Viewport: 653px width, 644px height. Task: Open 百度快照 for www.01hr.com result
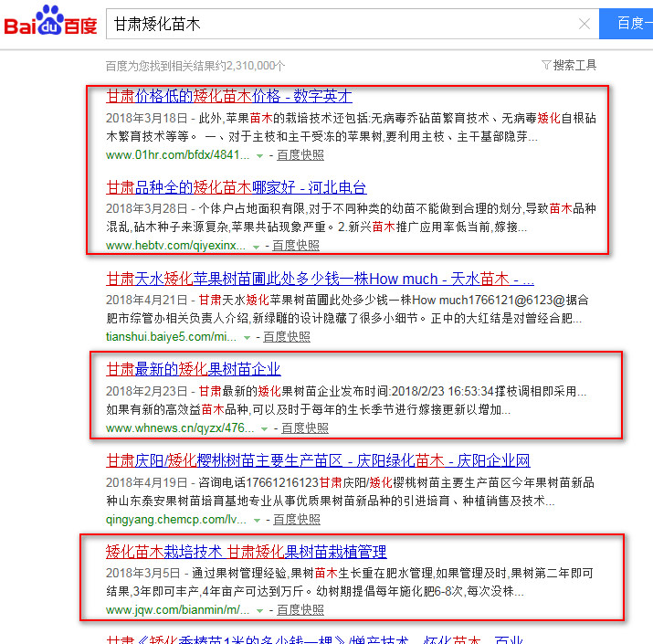pyautogui.click(x=300, y=154)
